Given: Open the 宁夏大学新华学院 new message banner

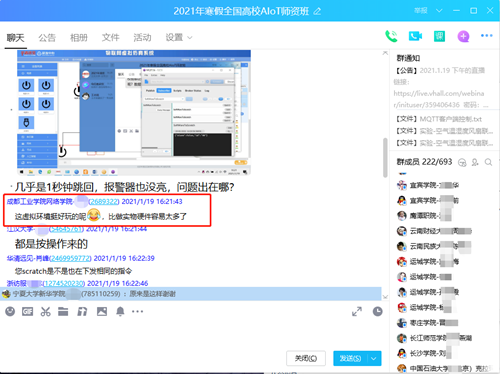Looking at the screenshot, I should [x=191, y=294].
